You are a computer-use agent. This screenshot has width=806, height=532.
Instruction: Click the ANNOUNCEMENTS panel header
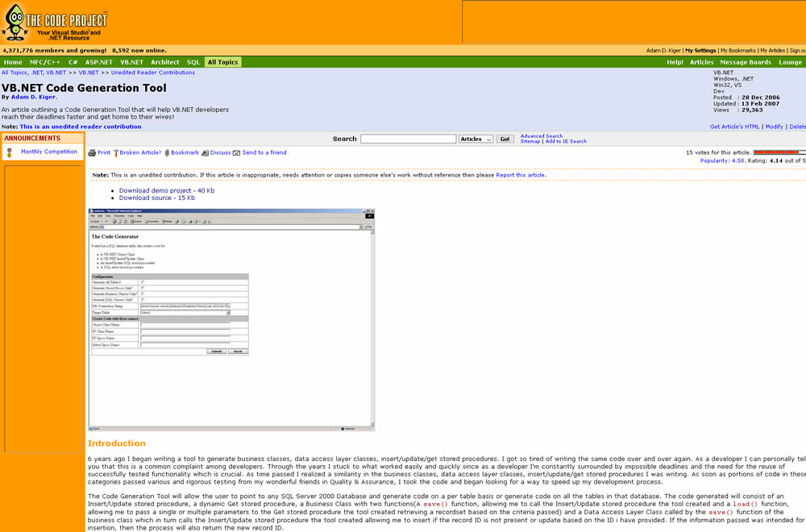point(43,139)
